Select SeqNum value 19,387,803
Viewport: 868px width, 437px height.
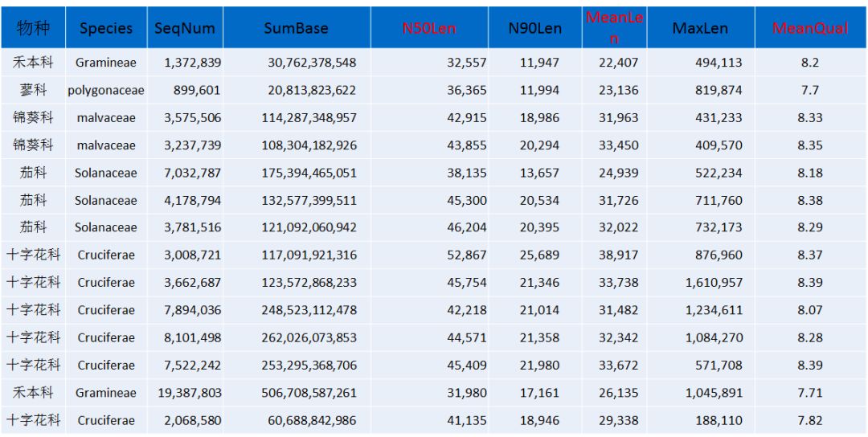tap(192, 393)
